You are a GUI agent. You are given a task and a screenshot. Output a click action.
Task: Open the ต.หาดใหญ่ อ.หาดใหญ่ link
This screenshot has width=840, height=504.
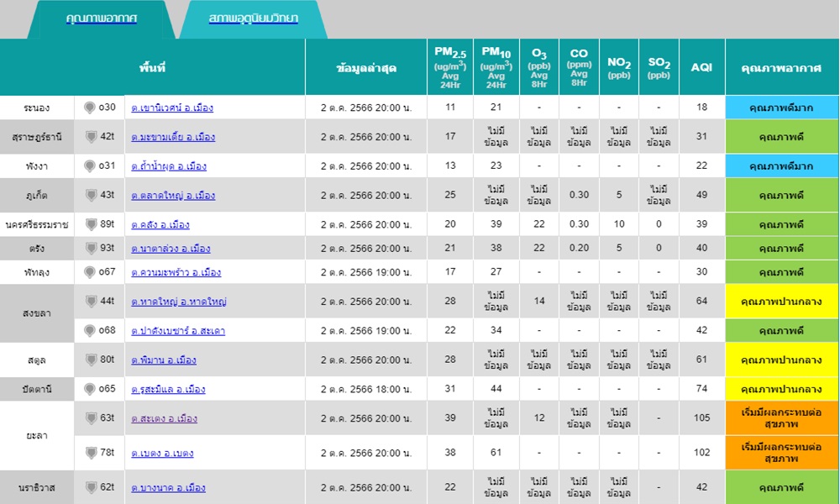pyautogui.click(x=179, y=302)
